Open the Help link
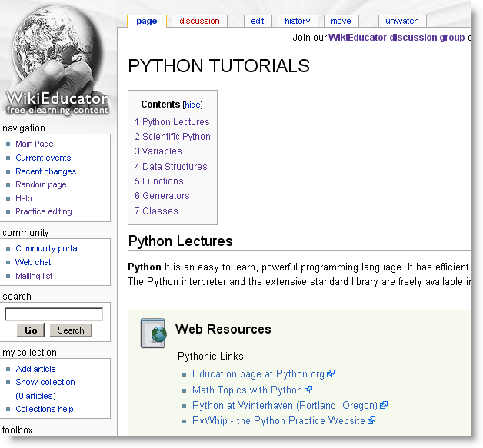 [x=24, y=198]
